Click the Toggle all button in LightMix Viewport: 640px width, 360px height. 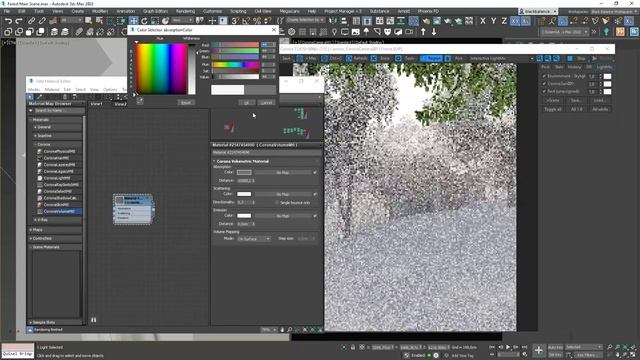point(553,109)
